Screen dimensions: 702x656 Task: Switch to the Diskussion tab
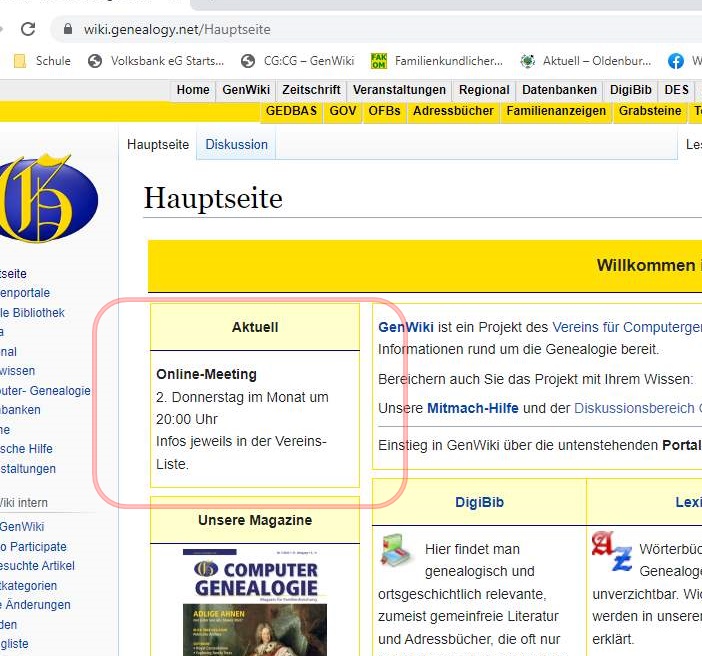click(x=236, y=145)
